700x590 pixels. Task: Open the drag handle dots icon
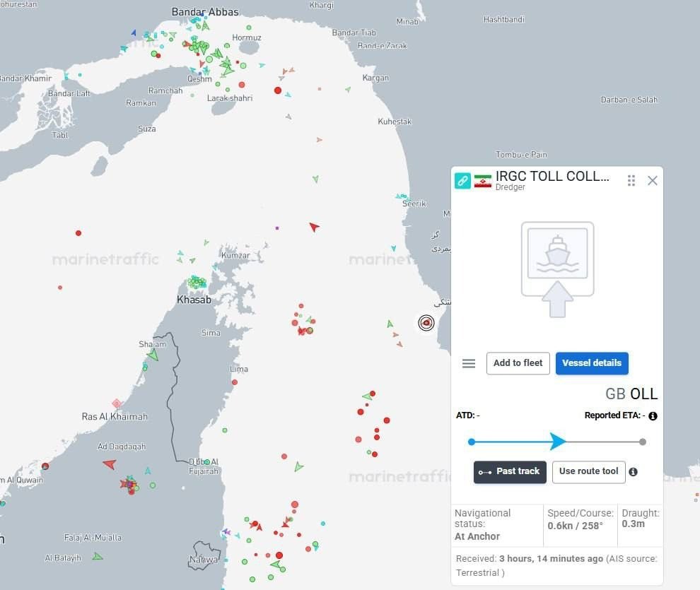(631, 181)
